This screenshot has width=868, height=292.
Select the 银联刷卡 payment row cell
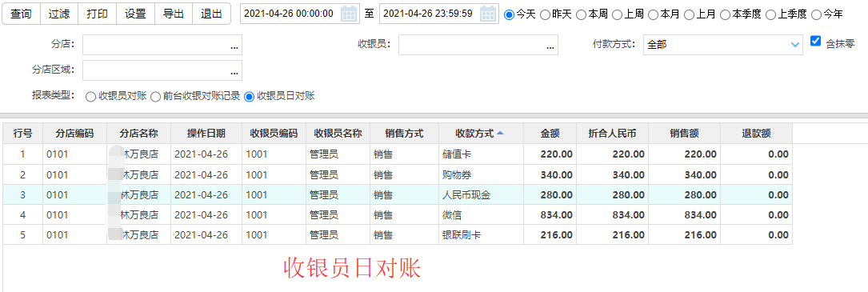tap(481, 235)
